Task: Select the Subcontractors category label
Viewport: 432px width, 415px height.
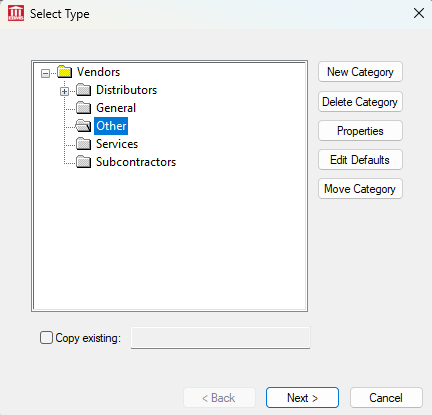Action: pyautogui.click(x=136, y=162)
